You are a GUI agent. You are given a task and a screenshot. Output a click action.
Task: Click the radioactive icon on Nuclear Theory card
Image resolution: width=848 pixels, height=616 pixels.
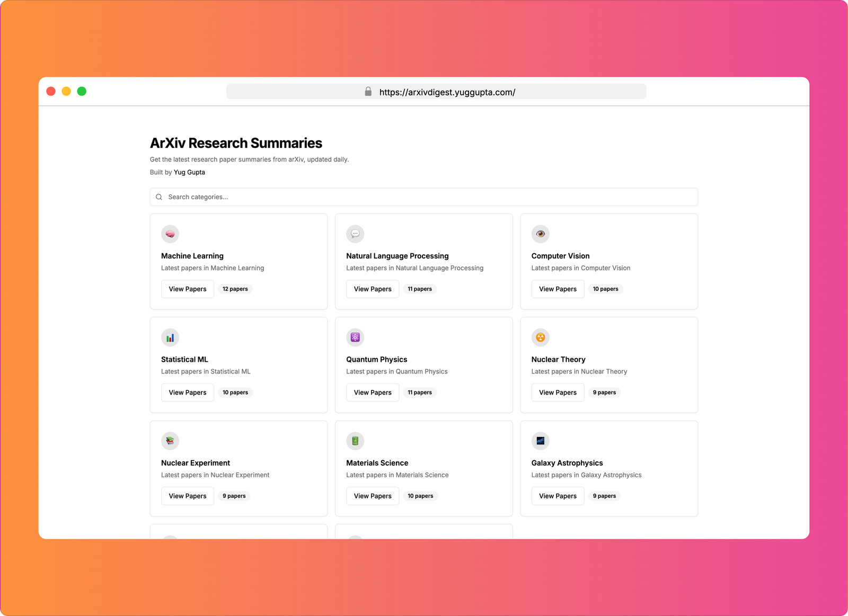click(x=540, y=337)
